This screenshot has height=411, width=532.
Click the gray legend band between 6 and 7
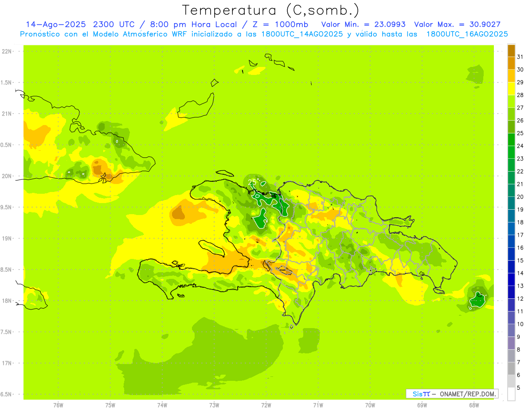[511, 369]
